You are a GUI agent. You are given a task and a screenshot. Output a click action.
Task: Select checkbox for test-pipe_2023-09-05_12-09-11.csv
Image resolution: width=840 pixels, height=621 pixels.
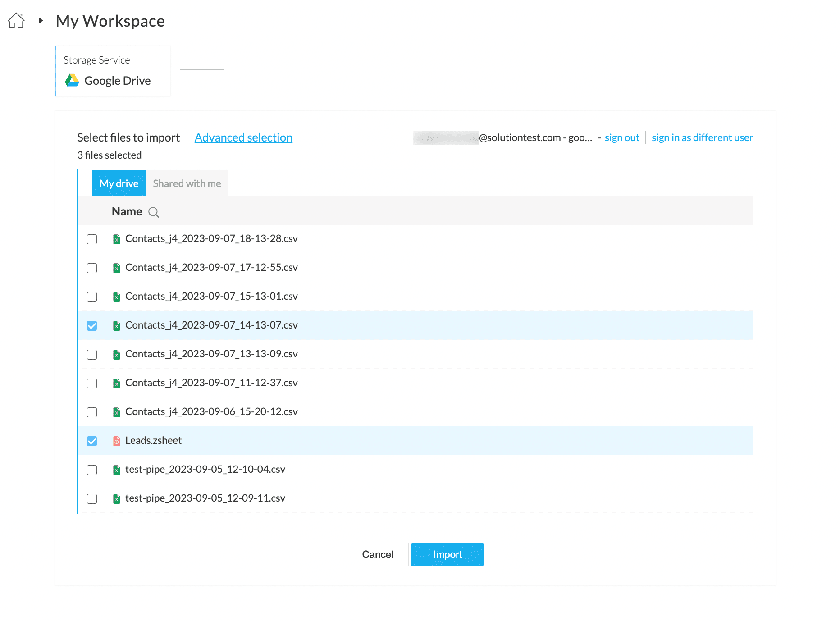pos(92,499)
